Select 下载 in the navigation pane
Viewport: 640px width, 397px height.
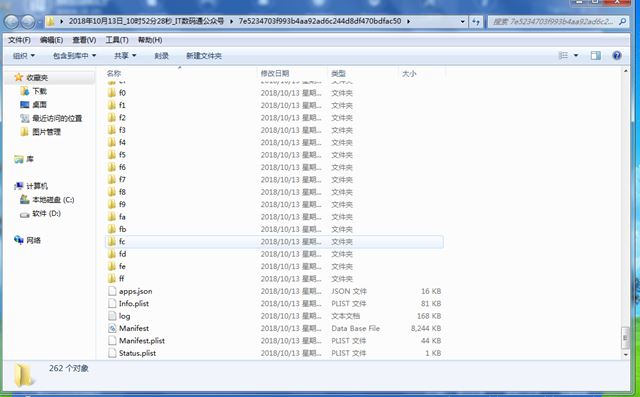tap(40, 91)
